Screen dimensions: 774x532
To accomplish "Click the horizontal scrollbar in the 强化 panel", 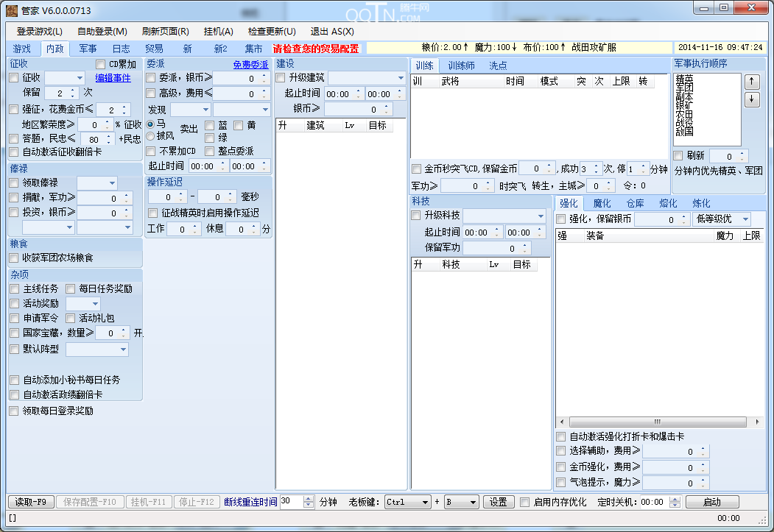I will point(658,422).
